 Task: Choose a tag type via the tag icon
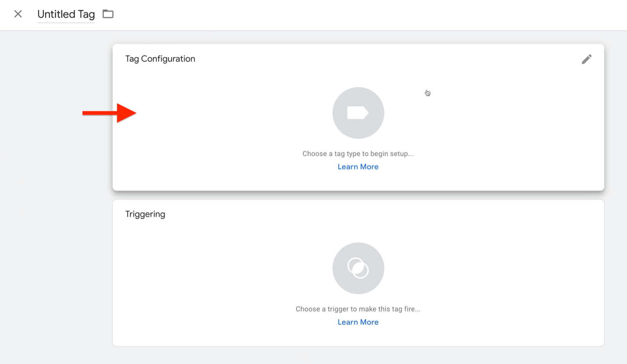pos(358,113)
